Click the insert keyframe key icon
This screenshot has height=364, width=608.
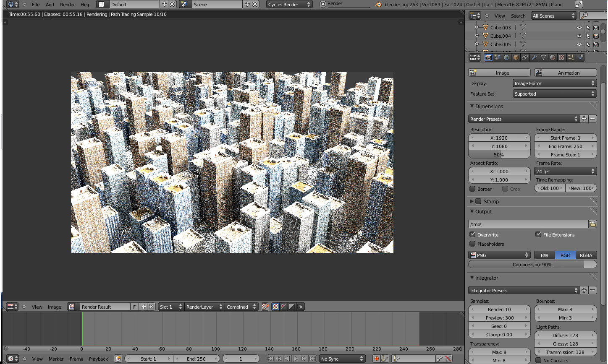(x=440, y=359)
